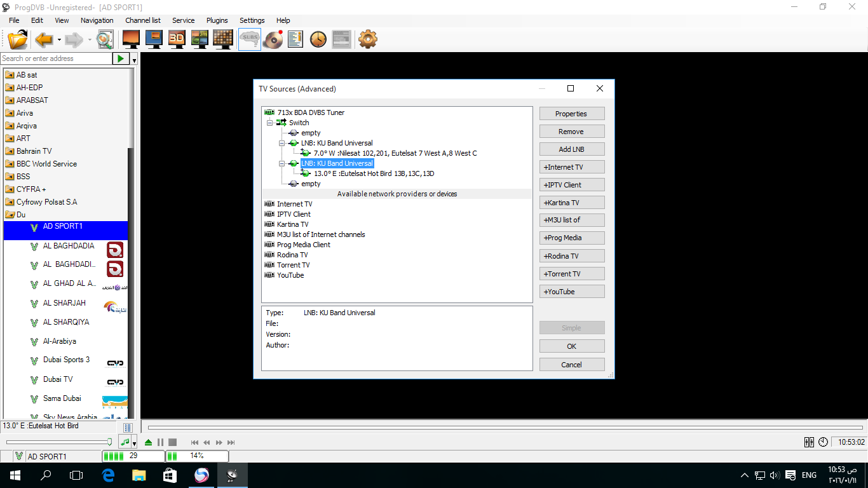Viewport: 868px width, 488px height.
Task: Rewind using the double-left arrow
Action: (x=207, y=442)
